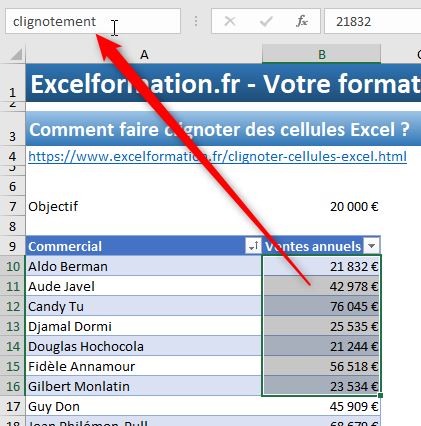Select the 25 535 € cell

(x=321, y=326)
